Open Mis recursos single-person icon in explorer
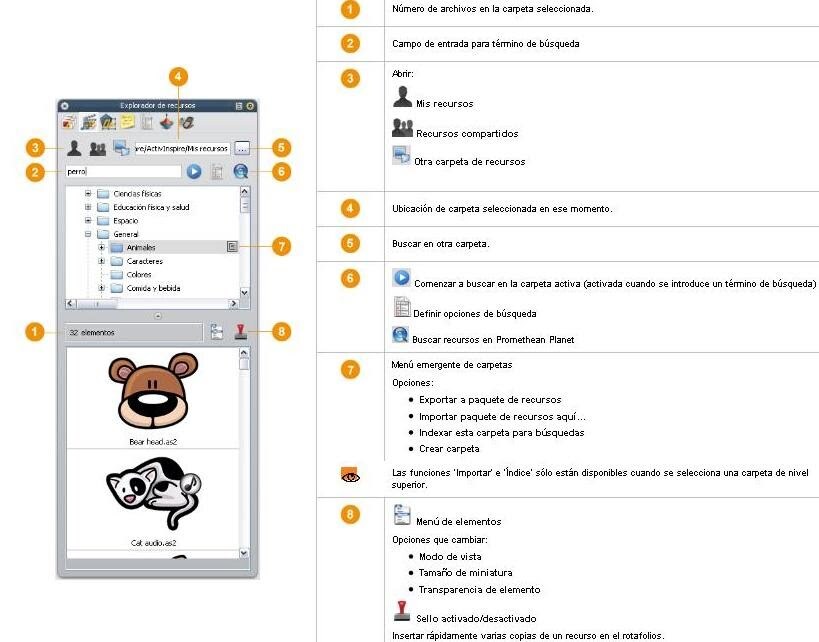 [74, 148]
